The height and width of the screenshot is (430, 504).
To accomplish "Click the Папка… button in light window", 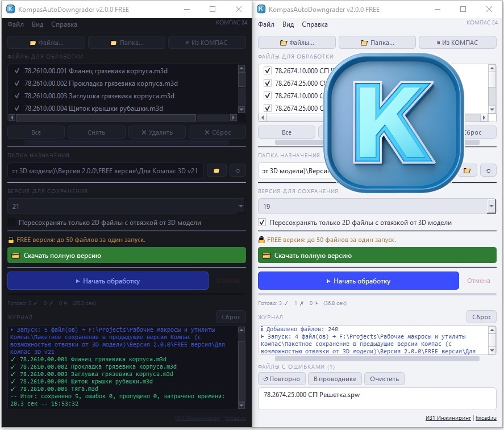I will click(x=377, y=43).
